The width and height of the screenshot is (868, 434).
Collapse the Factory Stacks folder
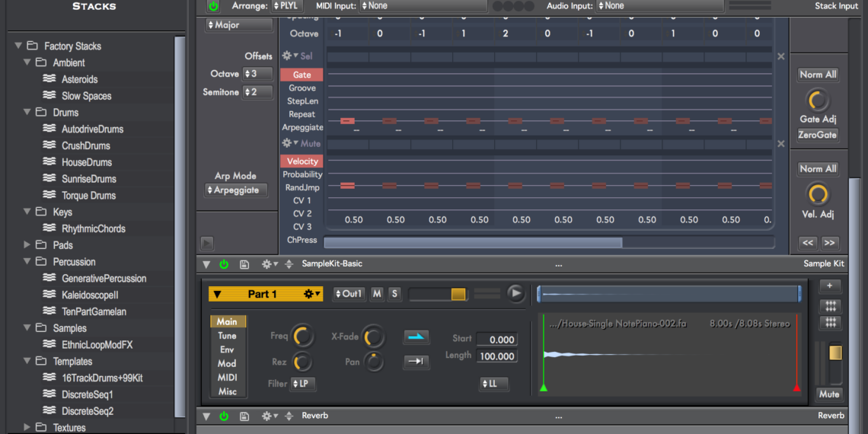18,46
